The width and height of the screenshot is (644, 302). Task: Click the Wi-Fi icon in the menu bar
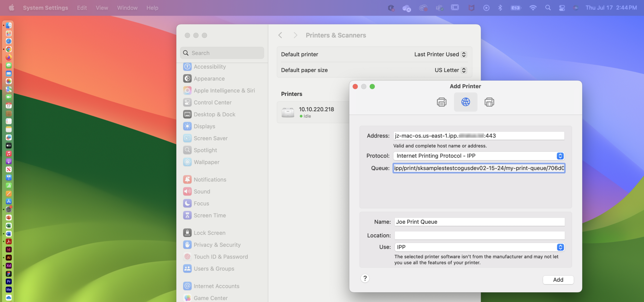(533, 8)
